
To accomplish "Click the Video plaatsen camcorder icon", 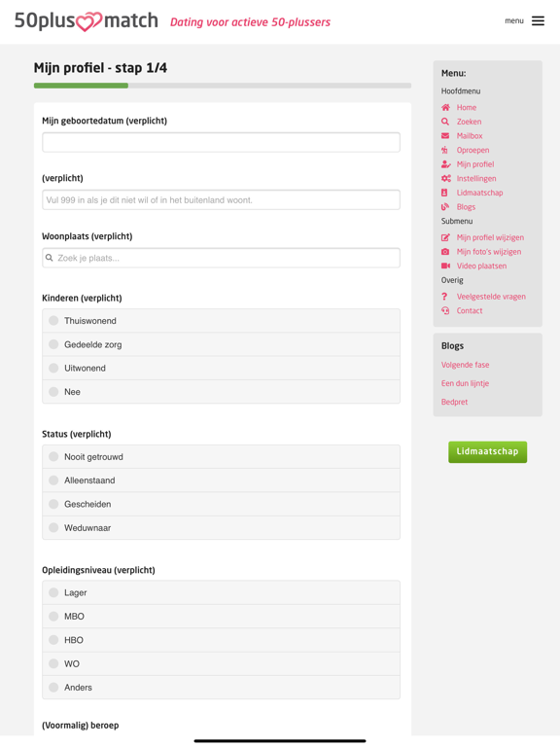I will click(445, 266).
